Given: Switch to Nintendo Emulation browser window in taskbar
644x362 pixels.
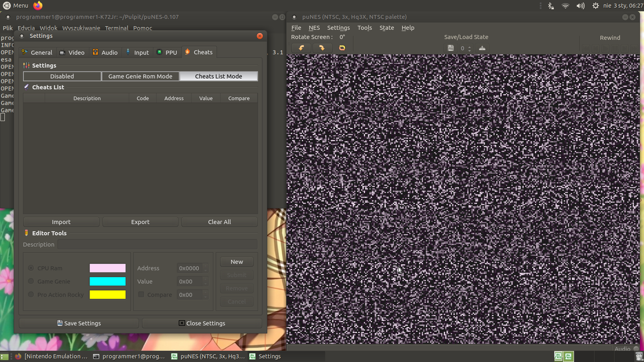Looking at the screenshot, I should [51, 356].
